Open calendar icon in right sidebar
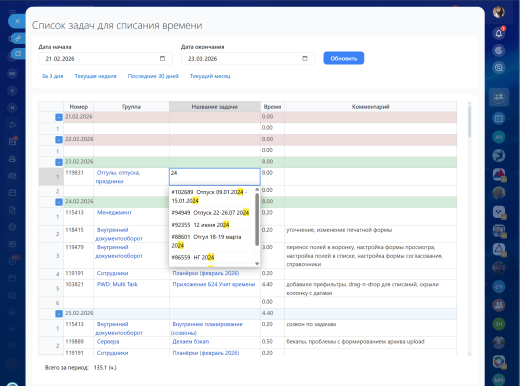 [x=499, y=118]
